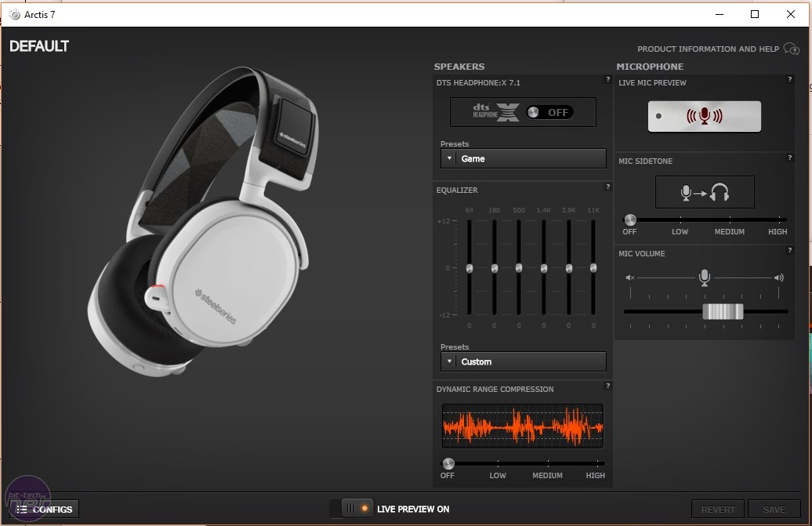Click the DTS Headphone:X logo
Image resolution: width=812 pixels, height=526 pixels.
495,112
